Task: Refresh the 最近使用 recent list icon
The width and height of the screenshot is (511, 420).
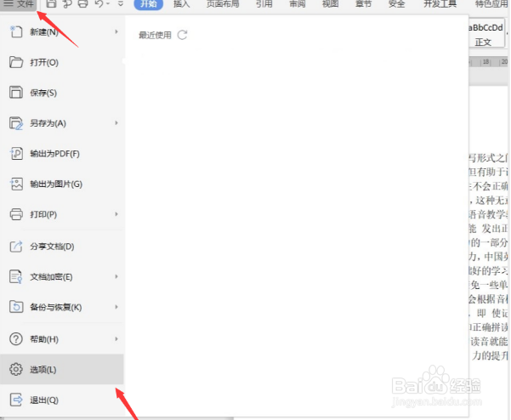Action: click(x=183, y=35)
